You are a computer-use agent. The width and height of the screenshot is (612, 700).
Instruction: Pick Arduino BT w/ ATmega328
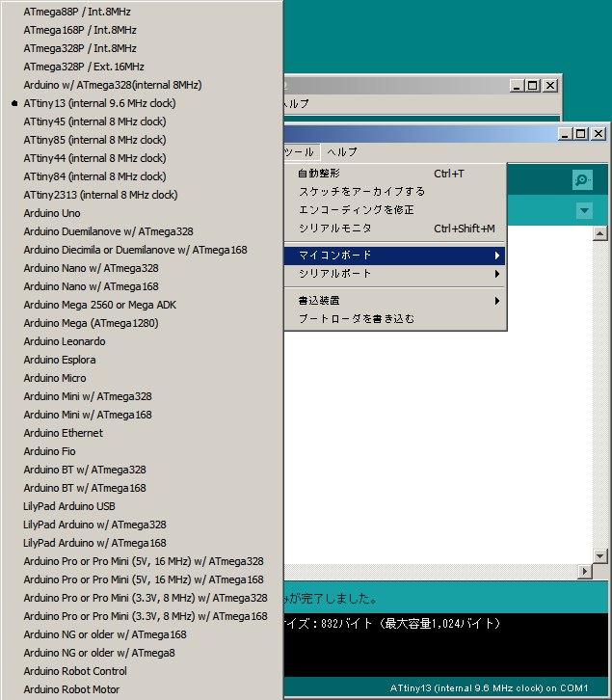click(142, 470)
